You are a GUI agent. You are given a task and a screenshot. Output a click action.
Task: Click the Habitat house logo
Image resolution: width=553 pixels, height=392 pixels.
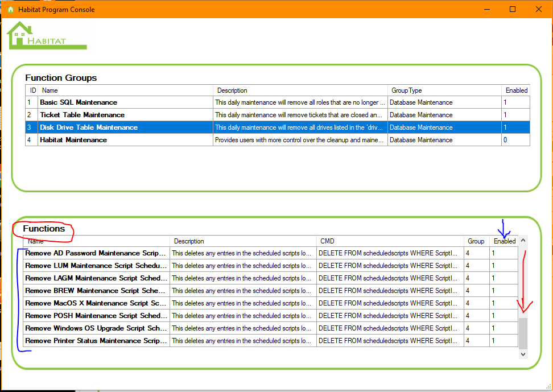click(46, 36)
